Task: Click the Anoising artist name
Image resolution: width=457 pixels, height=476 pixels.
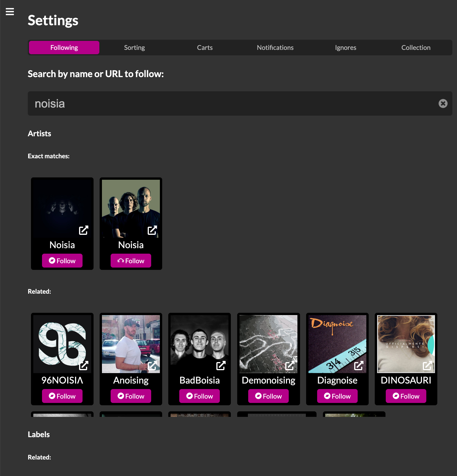Action: 131,380
